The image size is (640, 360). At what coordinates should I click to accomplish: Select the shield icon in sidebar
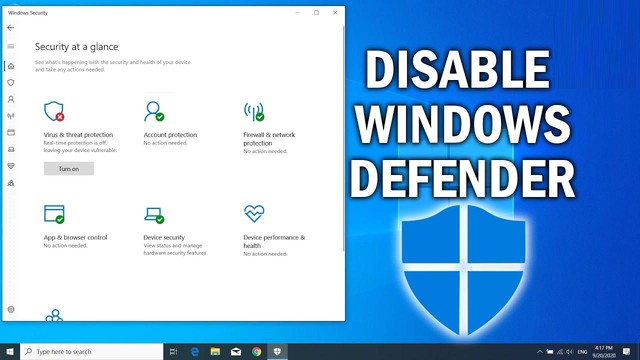point(11,82)
